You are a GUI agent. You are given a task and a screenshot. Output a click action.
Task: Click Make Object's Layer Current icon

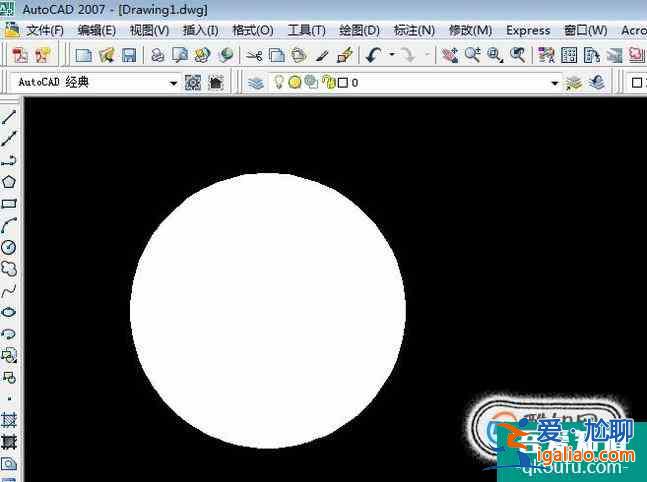coord(574,83)
